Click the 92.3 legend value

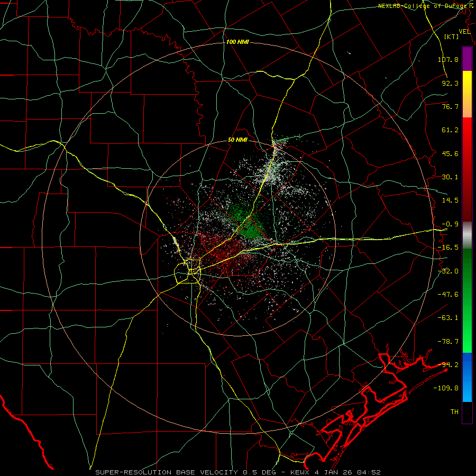pos(450,83)
